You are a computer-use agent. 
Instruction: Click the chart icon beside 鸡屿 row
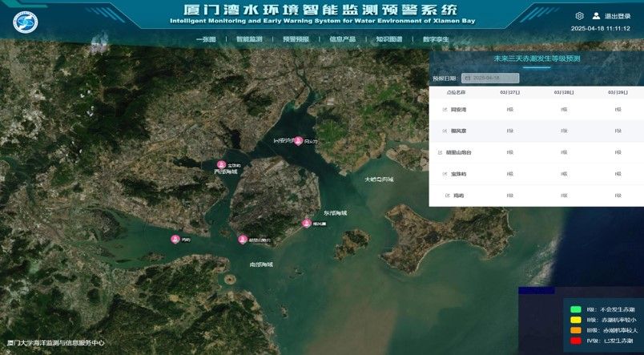[446, 196]
